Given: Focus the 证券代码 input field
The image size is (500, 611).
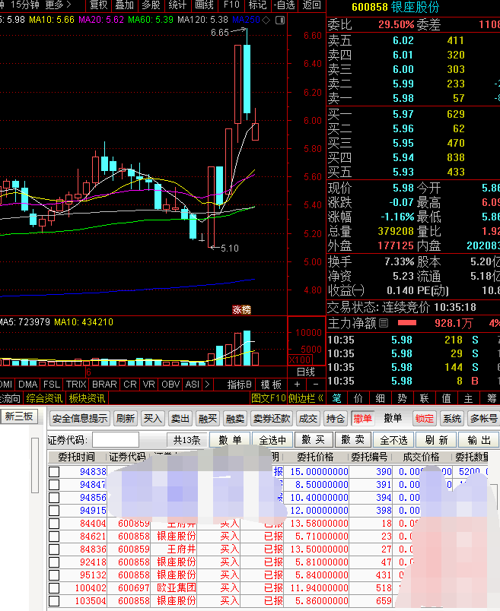Looking at the screenshot, I should point(115,440).
